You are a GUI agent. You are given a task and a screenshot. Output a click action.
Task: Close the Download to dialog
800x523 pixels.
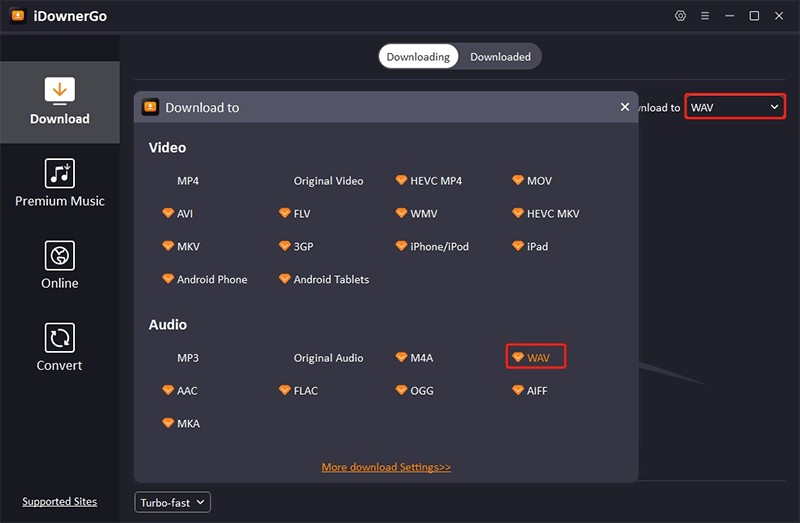tap(625, 107)
